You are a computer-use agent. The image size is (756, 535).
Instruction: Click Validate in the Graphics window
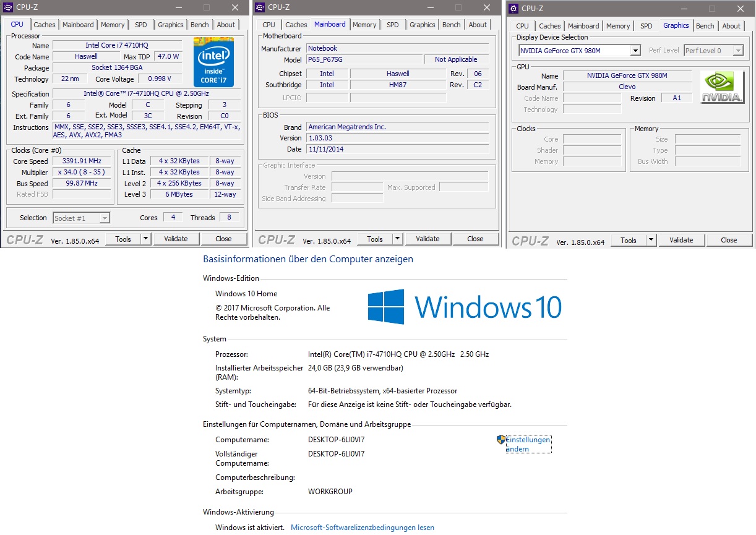[x=681, y=240]
